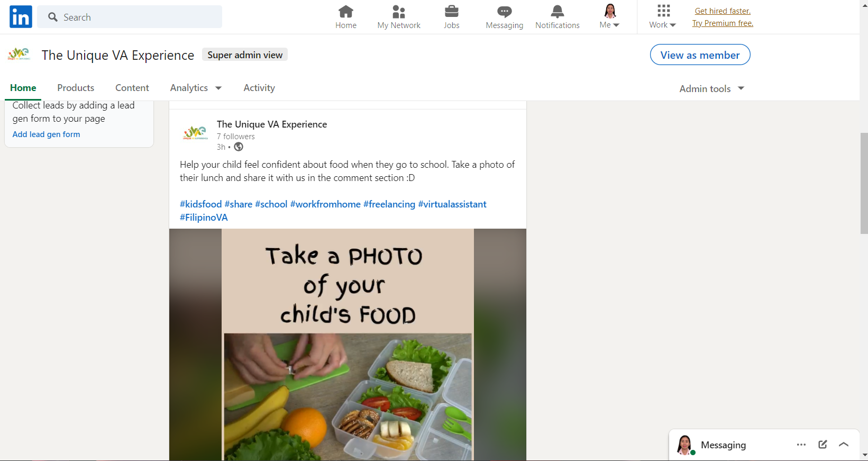Click the Add lead gen form link
The image size is (868, 461).
(47, 134)
